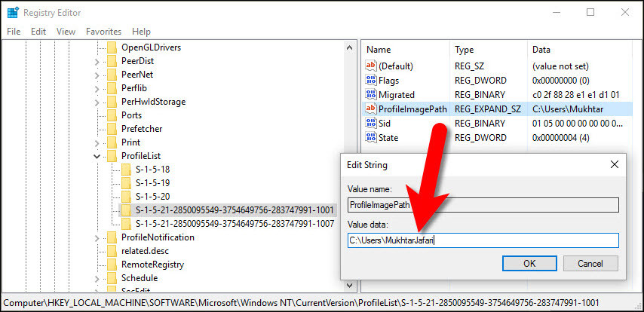Viewport: 644px width, 312px height.
Task: Click the greyed Value name field
Action: point(483,205)
